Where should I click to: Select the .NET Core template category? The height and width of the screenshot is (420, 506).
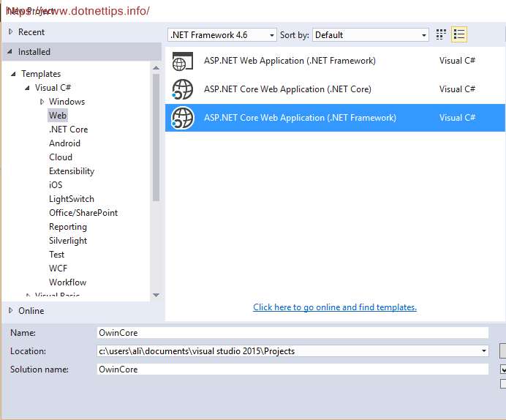69,130
